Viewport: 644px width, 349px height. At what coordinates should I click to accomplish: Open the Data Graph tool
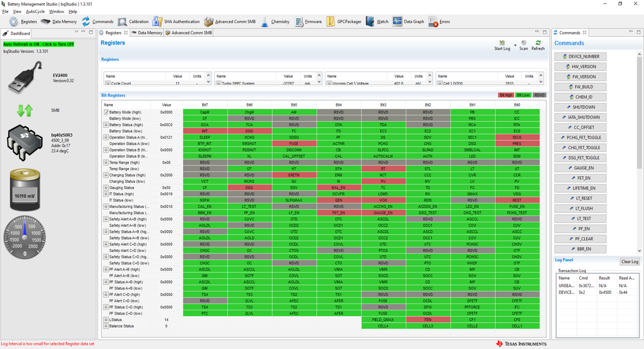(x=408, y=22)
